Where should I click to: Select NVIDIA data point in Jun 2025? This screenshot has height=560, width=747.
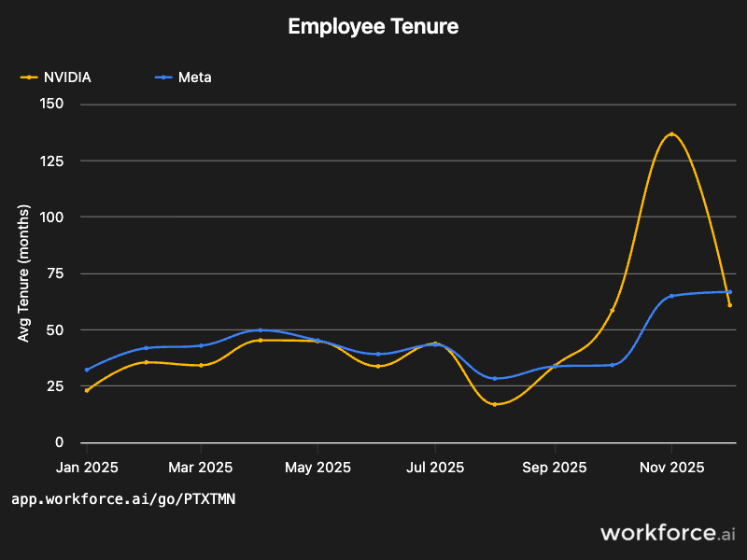[378, 366]
